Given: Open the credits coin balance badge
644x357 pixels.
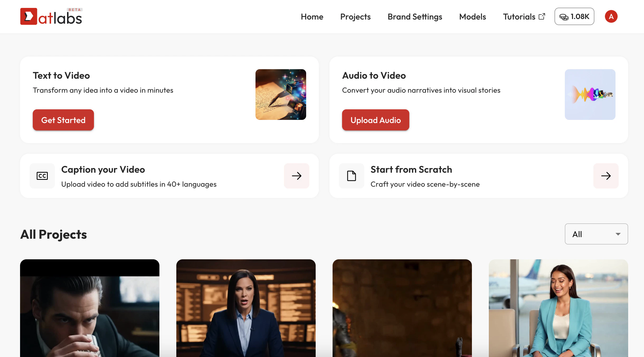Looking at the screenshot, I should 574,16.
